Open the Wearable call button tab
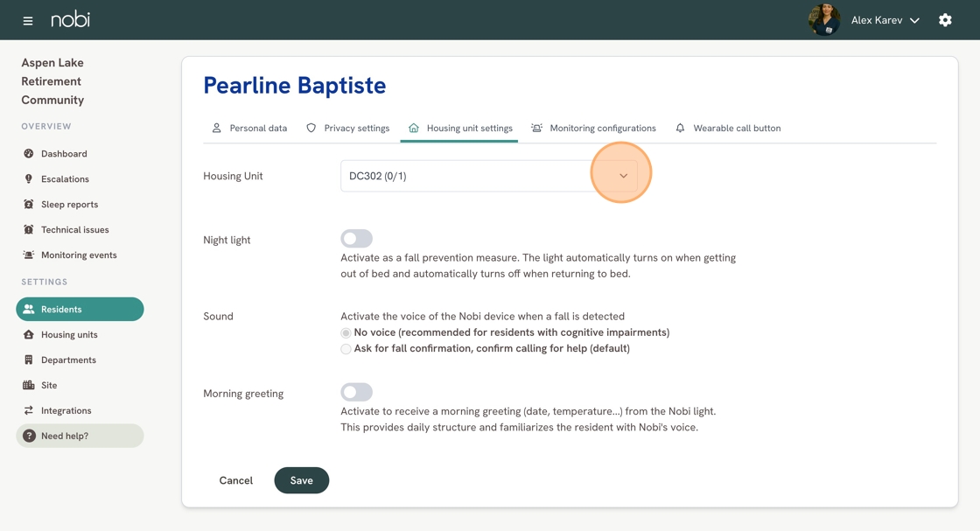Viewport: 980px width, 531px height. pos(728,128)
